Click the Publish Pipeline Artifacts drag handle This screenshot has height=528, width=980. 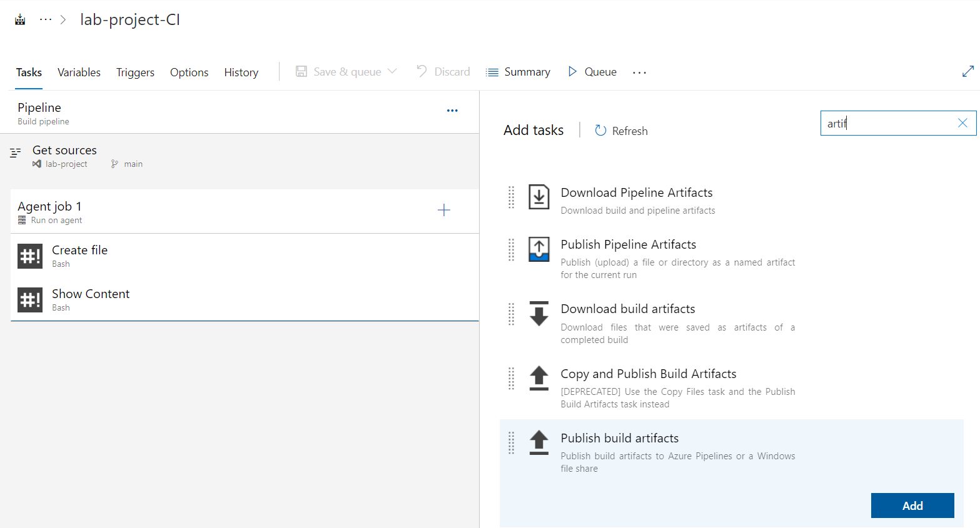pyautogui.click(x=511, y=250)
